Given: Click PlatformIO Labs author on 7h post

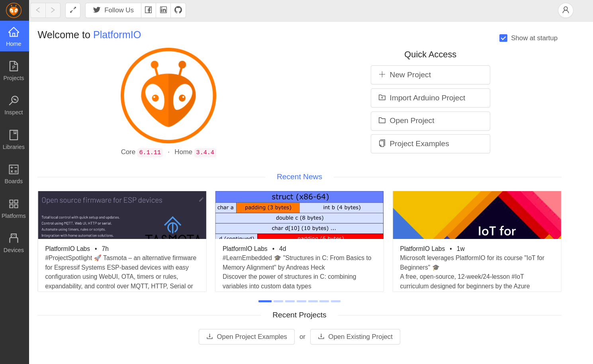Looking at the screenshot, I should pyautogui.click(x=68, y=249).
